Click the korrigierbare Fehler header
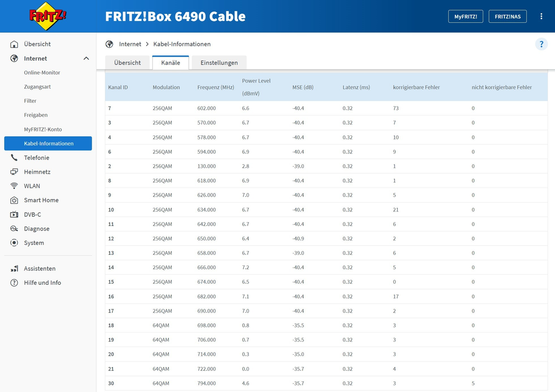This screenshot has width=555, height=392. [416, 87]
